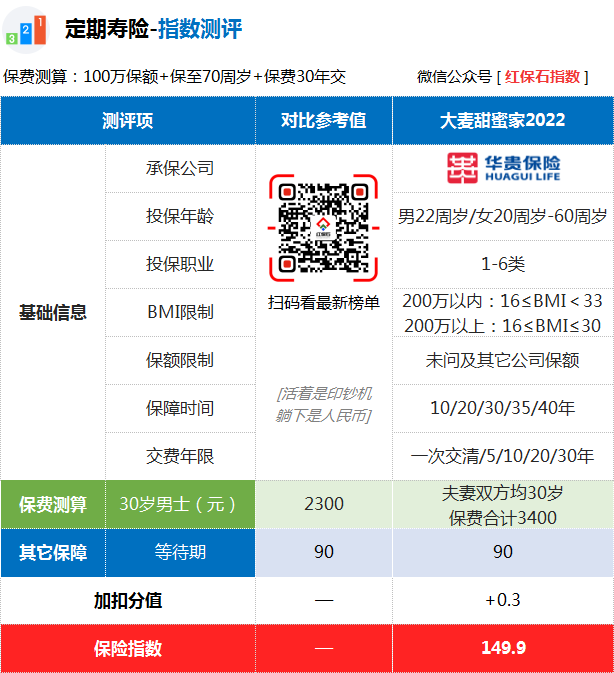The width and height of the screenshot is (614, 673).
Task: Click '扫码看最新榜单' caption
Action: [x=324, y=303]
